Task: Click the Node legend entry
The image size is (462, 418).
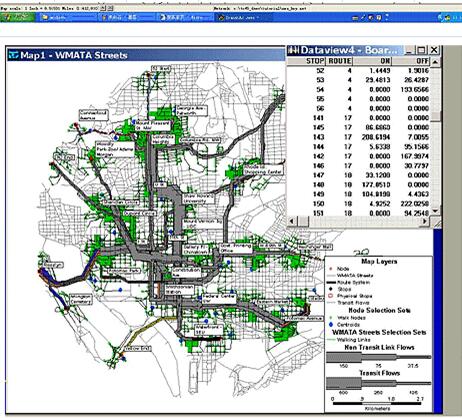Action: pos(343,269)
